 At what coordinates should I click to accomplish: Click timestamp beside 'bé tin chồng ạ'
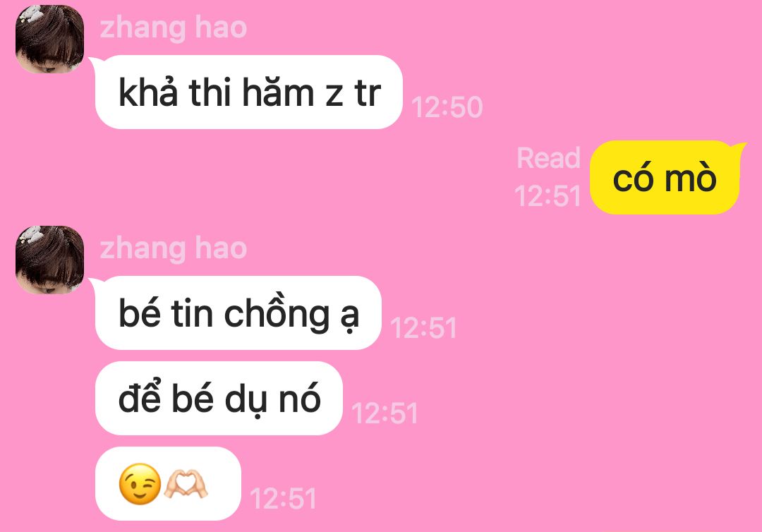[424, 327]
